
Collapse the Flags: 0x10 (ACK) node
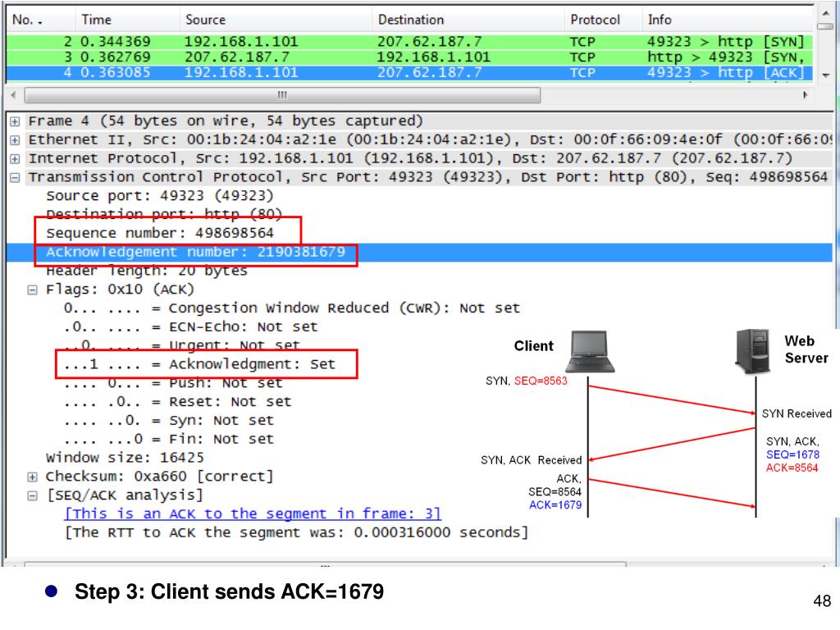pyautogui.click(x=32, y=290)
